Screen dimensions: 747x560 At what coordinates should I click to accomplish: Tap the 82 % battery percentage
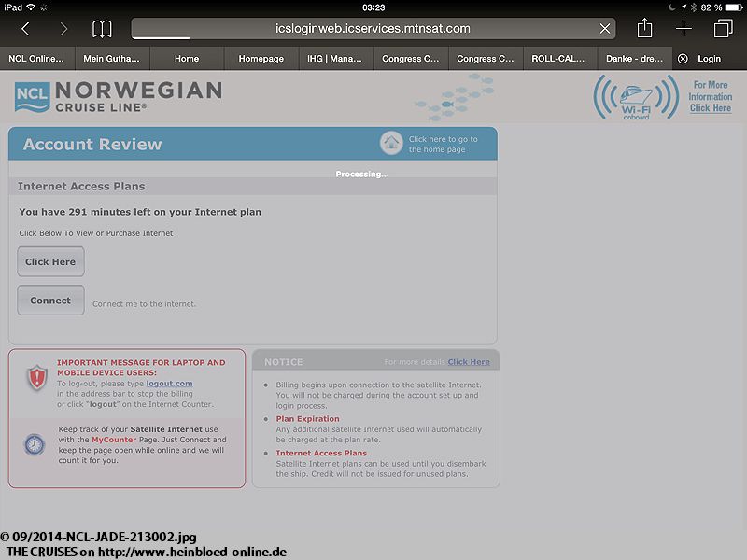tap(712, 7)
